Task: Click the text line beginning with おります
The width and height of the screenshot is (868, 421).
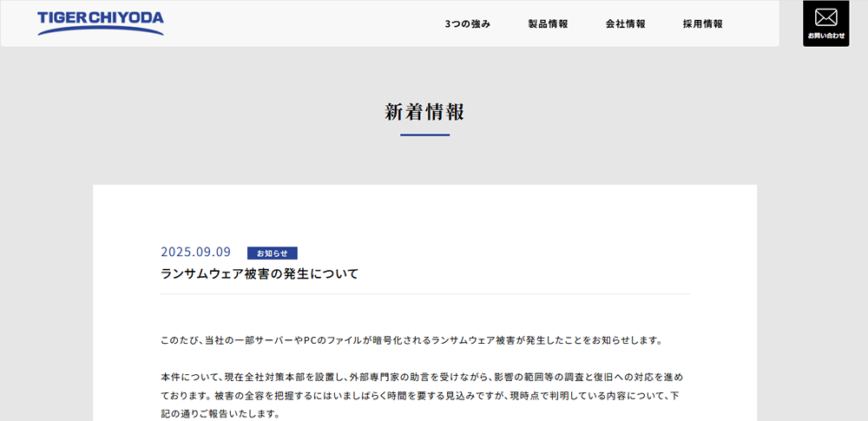Action: pyautogui.click(x=422, y=396)
